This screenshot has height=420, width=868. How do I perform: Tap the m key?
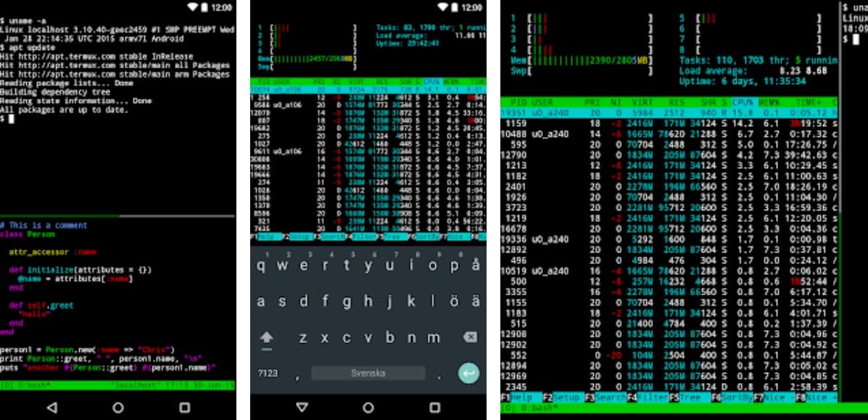[x=433, y=337]
